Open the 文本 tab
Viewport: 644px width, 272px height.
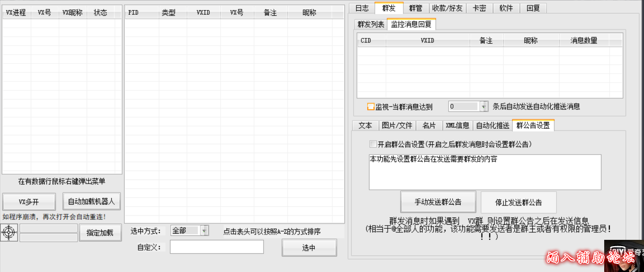[x=365, y=126]
